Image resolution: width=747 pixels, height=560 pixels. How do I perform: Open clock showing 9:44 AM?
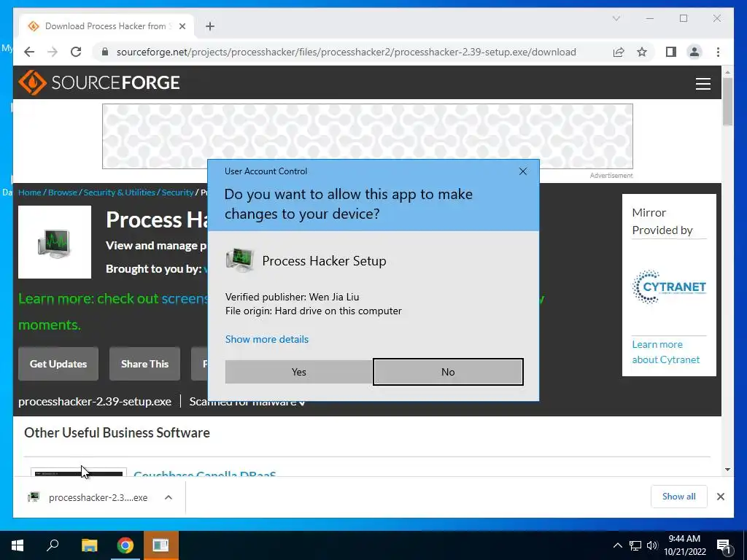pyautogui.click(x=684, y=545)
